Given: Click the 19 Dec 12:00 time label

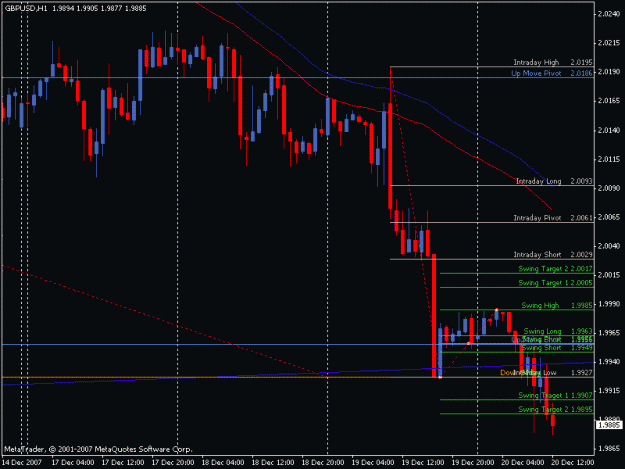Looking at the screenshot, I should coord(423,463).
